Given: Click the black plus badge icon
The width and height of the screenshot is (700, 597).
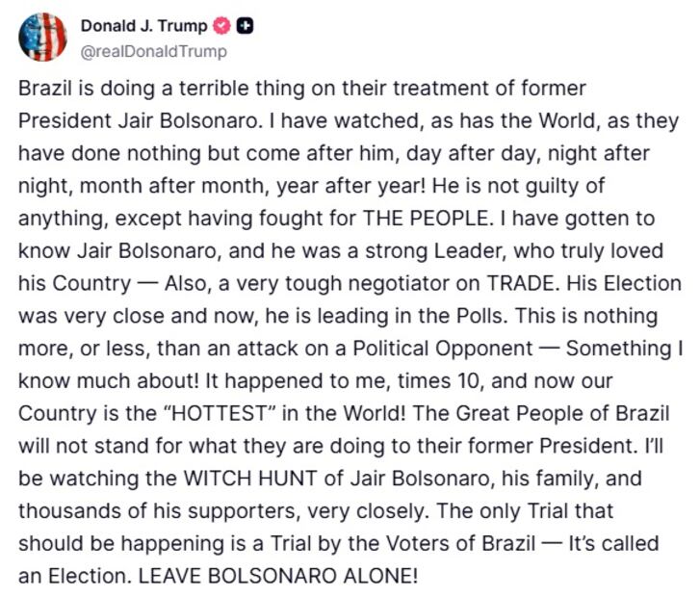Looking at the screenshot, I should click(246, 27).
